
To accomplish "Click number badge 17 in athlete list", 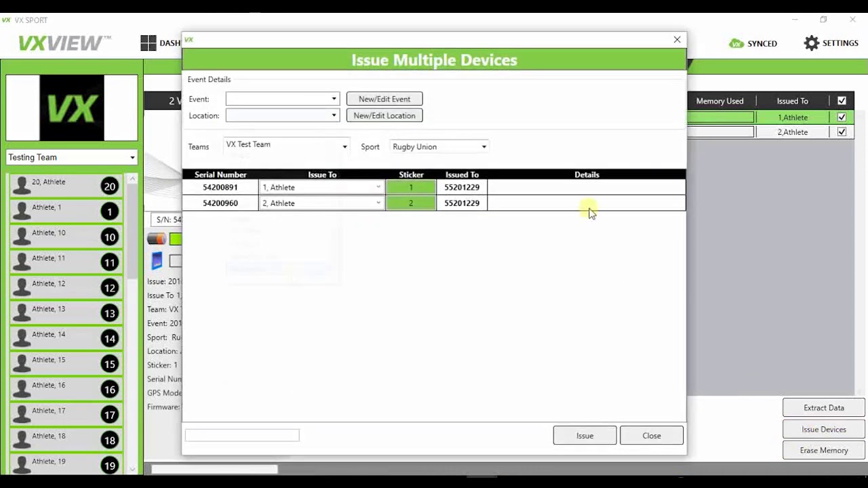I will [109, 415].
